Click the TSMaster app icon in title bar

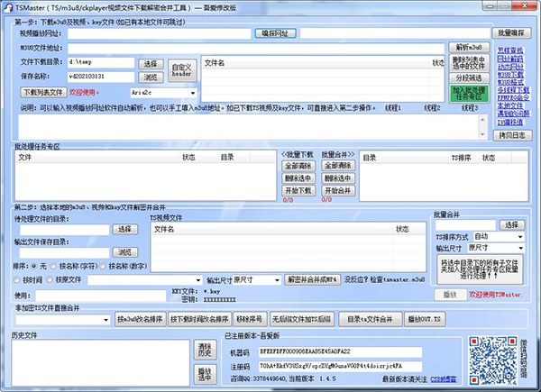click(8, 7)
